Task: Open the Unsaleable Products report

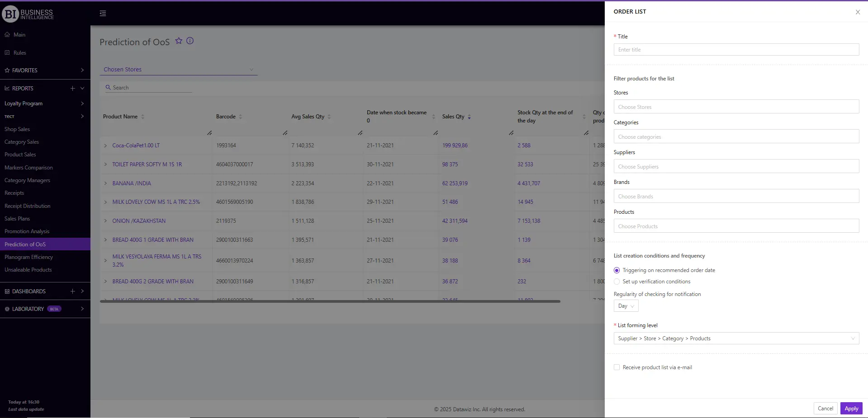Action: coord(28,269)
